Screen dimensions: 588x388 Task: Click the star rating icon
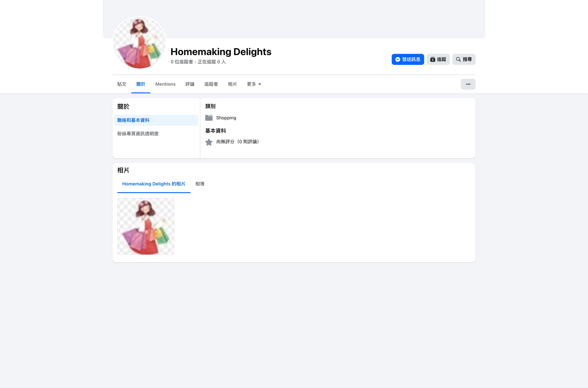[209, 142]
